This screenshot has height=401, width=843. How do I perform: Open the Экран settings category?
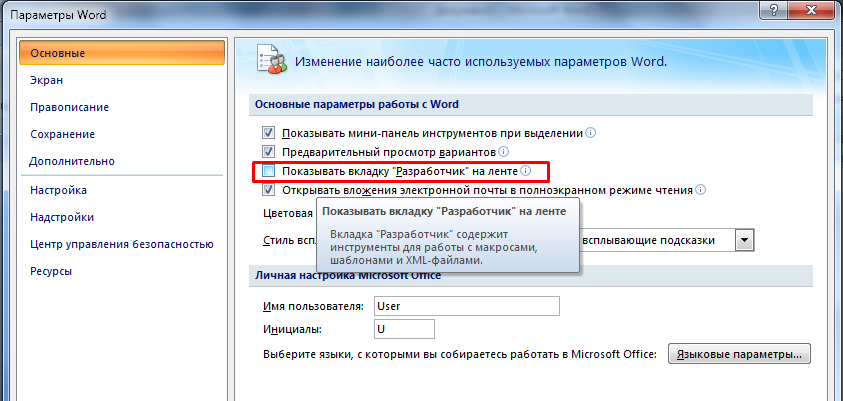pos(47,81)
